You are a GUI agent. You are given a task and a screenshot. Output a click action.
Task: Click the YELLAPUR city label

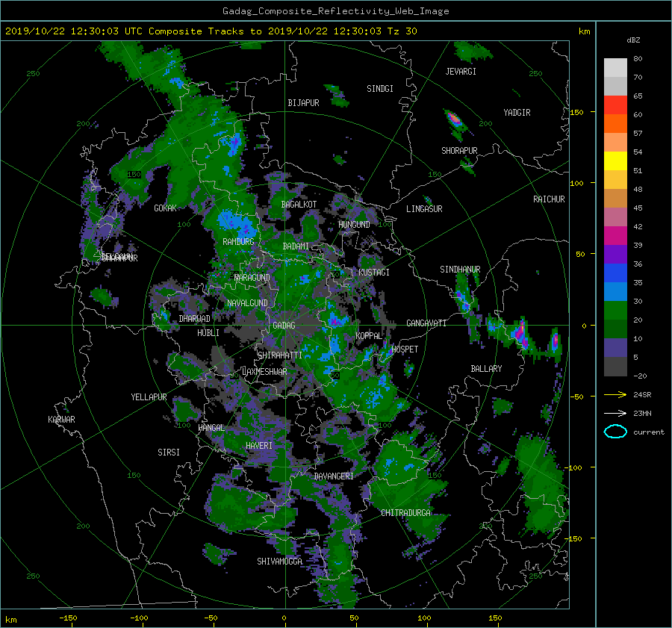coord(149,397)
